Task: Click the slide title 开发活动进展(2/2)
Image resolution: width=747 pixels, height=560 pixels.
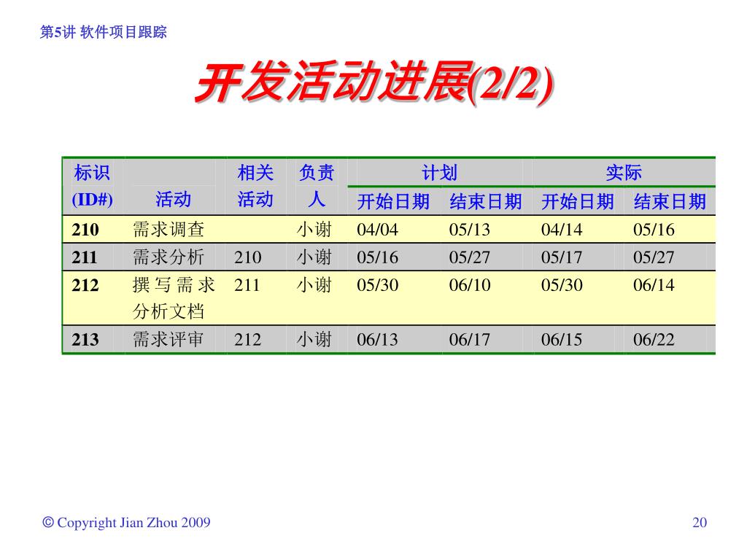Action: click(374, 83)
